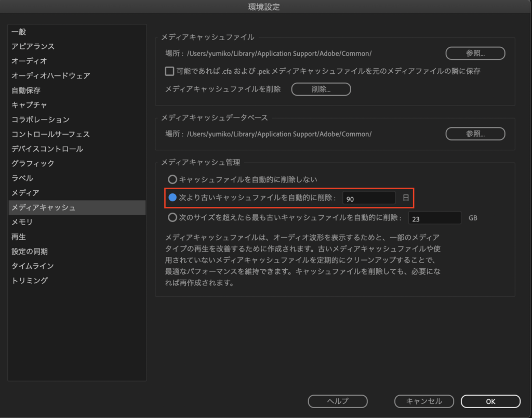Open the アピアランス preferences category
Screen dimensions: 532x418
(x=33, y=46)
